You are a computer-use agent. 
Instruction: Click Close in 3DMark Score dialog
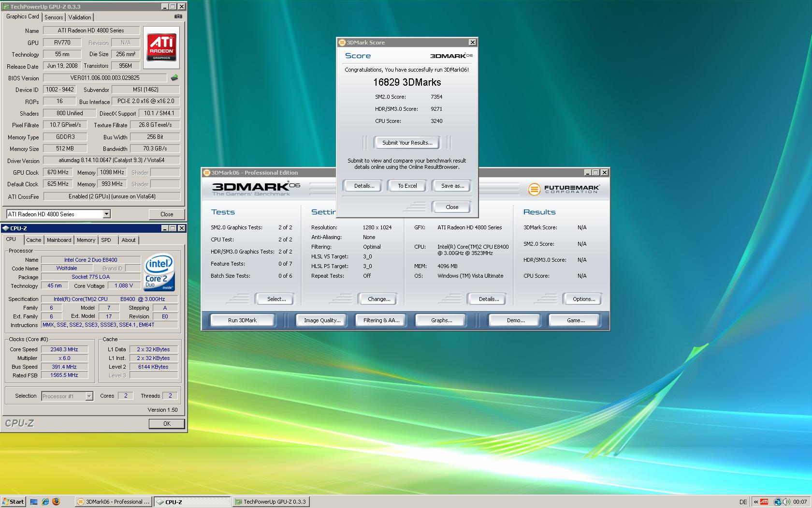(452, 207)
